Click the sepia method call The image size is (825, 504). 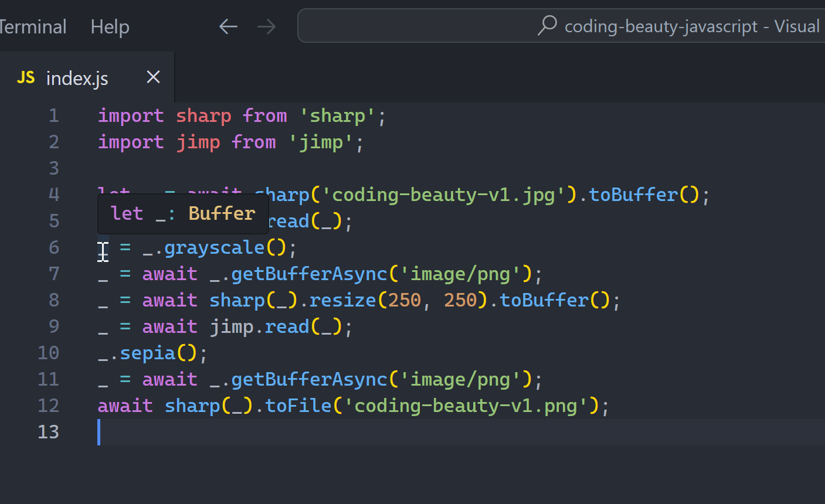148,353
